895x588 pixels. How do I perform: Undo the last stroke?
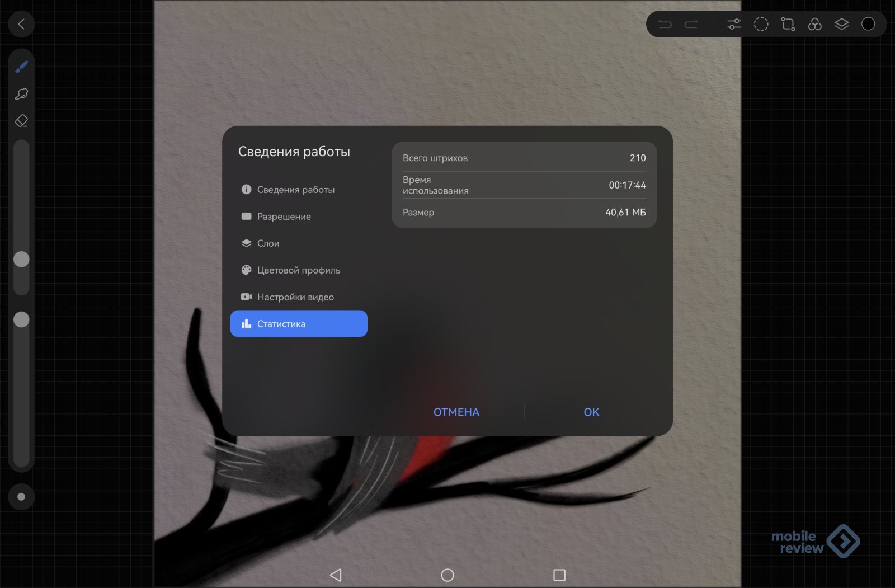(665, 24)
